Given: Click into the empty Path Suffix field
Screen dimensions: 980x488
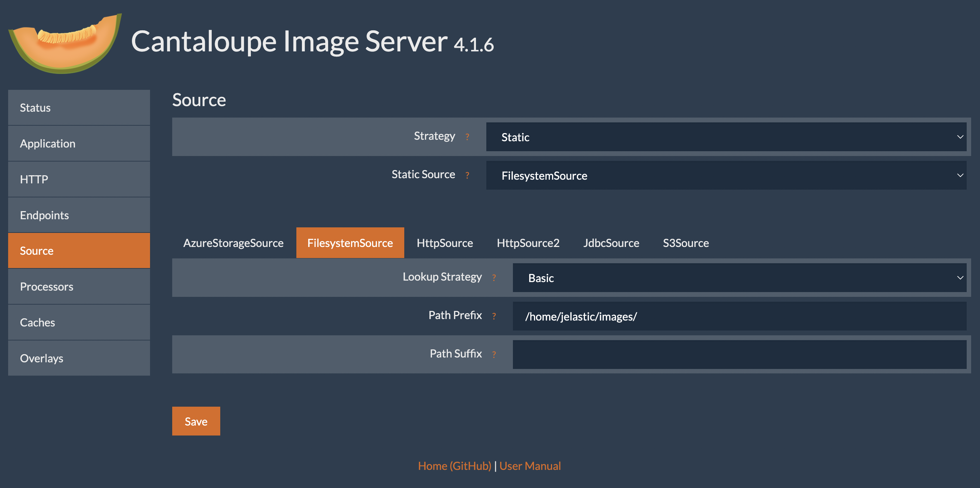Looking at the screenshot, I should coord(739,355).
